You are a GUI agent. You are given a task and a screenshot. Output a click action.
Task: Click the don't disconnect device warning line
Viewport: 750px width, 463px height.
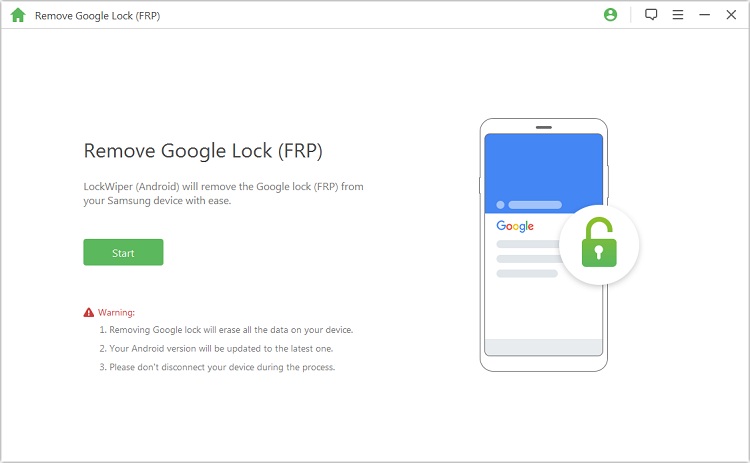click(x=216, y=367)
